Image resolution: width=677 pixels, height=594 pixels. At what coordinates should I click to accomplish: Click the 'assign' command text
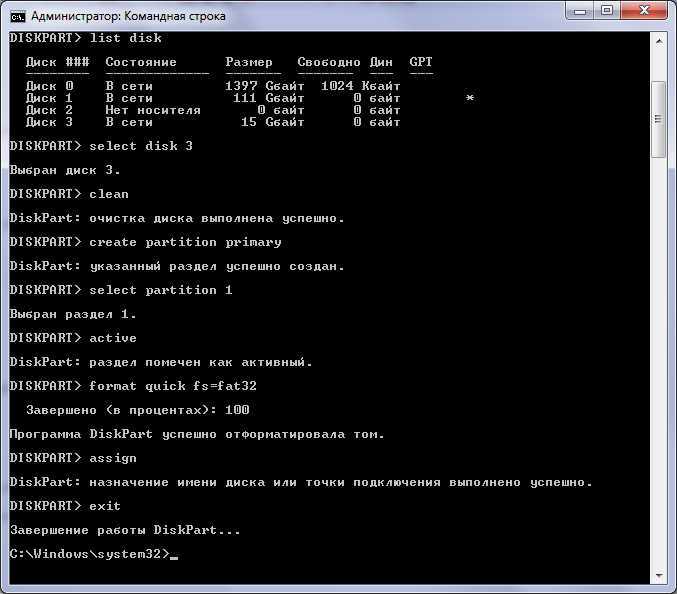tap(113, 458)
